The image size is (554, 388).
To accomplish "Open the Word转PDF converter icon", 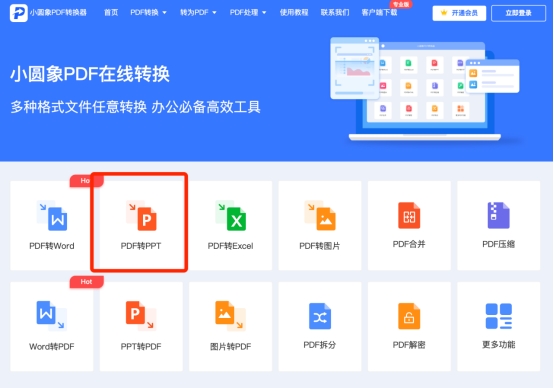I will [52, 316].
